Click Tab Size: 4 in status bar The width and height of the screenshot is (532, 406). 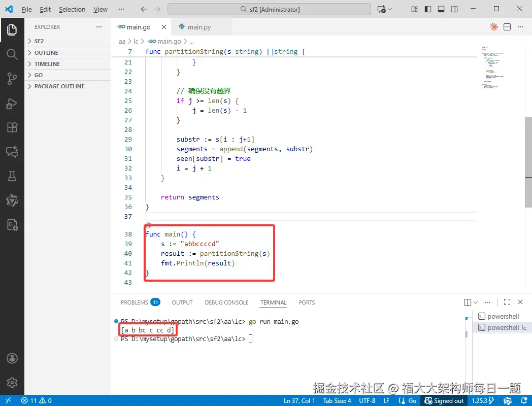337,400
